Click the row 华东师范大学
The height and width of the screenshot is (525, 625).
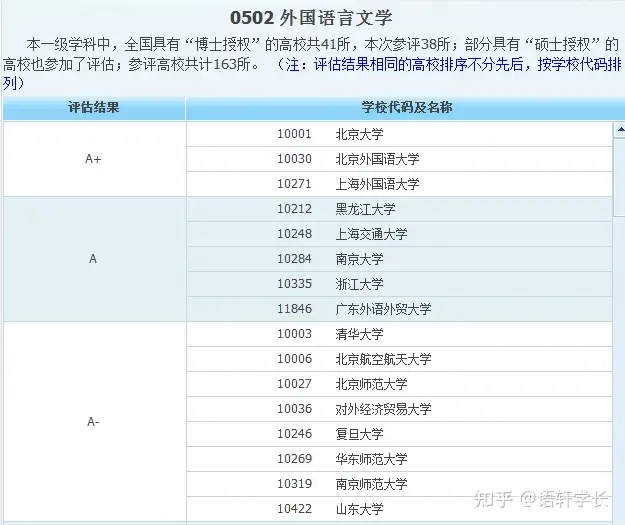point(399,459)
